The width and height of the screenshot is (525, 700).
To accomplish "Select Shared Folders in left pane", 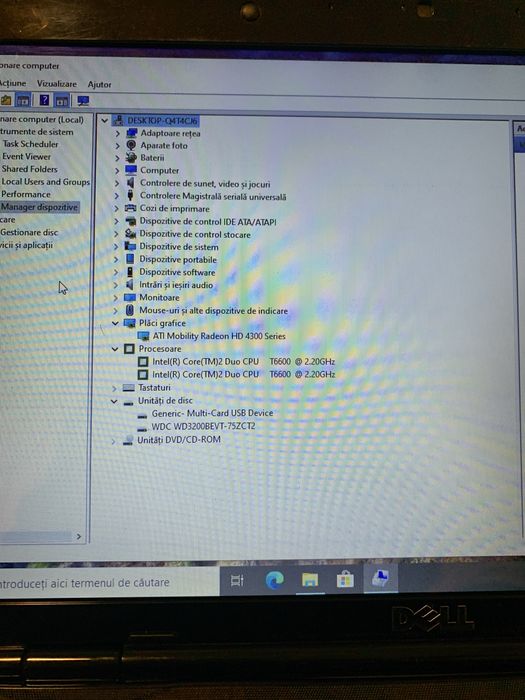I will [29, 169].
